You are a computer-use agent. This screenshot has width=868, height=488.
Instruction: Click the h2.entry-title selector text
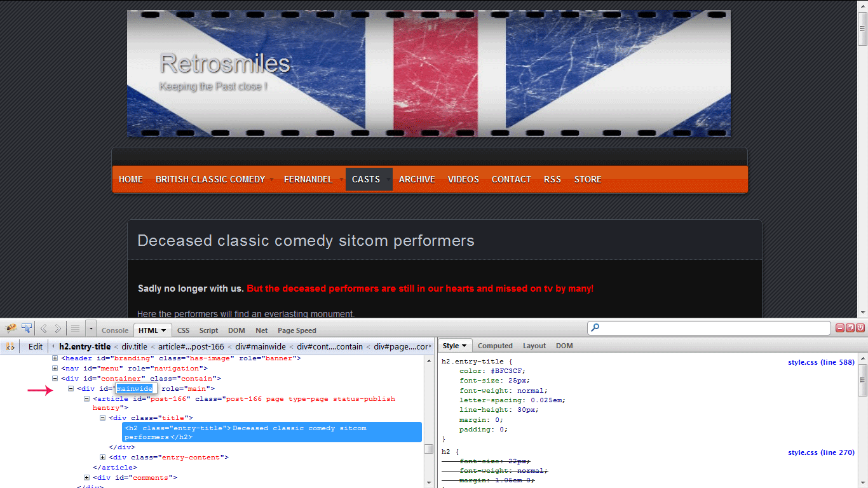click(x=472, y=362)
